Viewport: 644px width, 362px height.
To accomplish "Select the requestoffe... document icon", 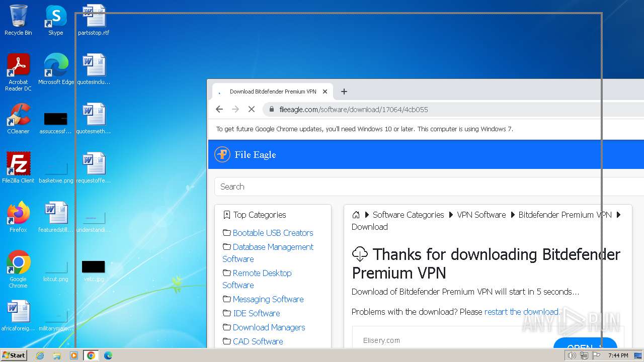I will [94, 168].
